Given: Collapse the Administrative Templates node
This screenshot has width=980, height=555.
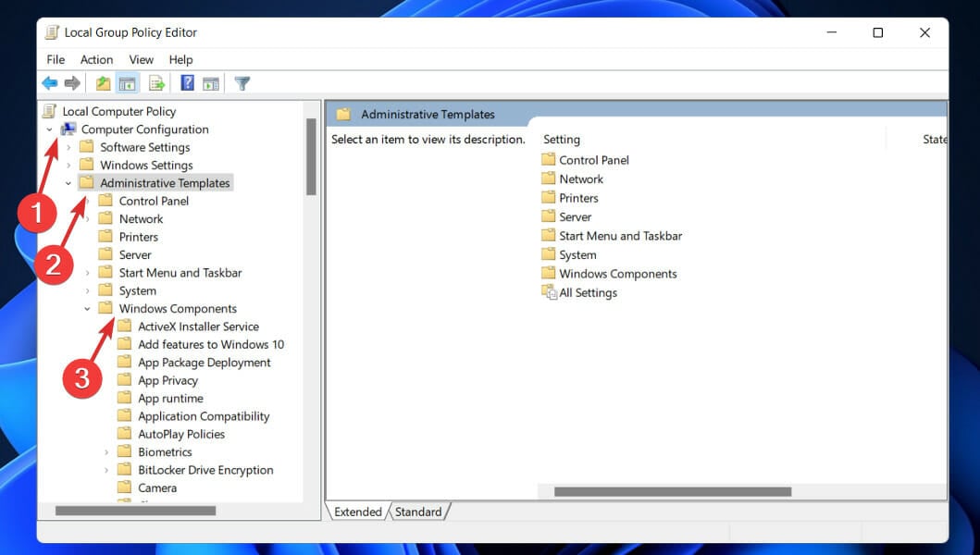Looking at the screenshot, I should pos(68,183).
